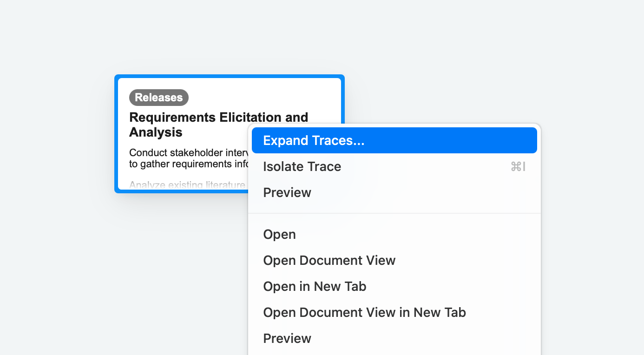The height and width of the screenshot is (355, 644).
Task: Click Preview below Isolate Trace
Action: coord(287,192)
